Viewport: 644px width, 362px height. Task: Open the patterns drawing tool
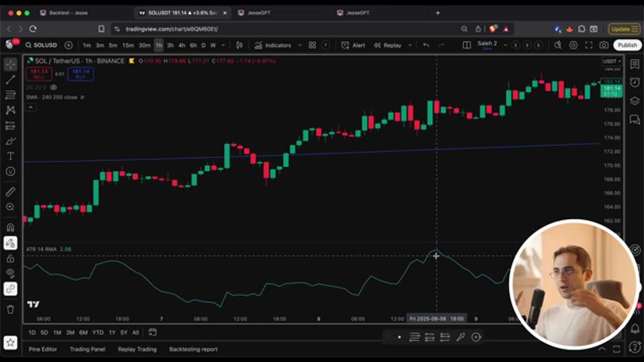10,110
